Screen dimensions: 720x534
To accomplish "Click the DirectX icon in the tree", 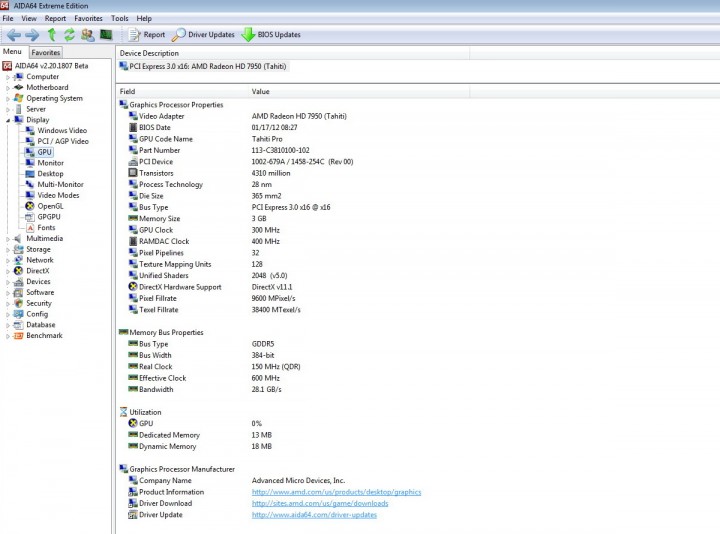I will [x=18, y=271].
